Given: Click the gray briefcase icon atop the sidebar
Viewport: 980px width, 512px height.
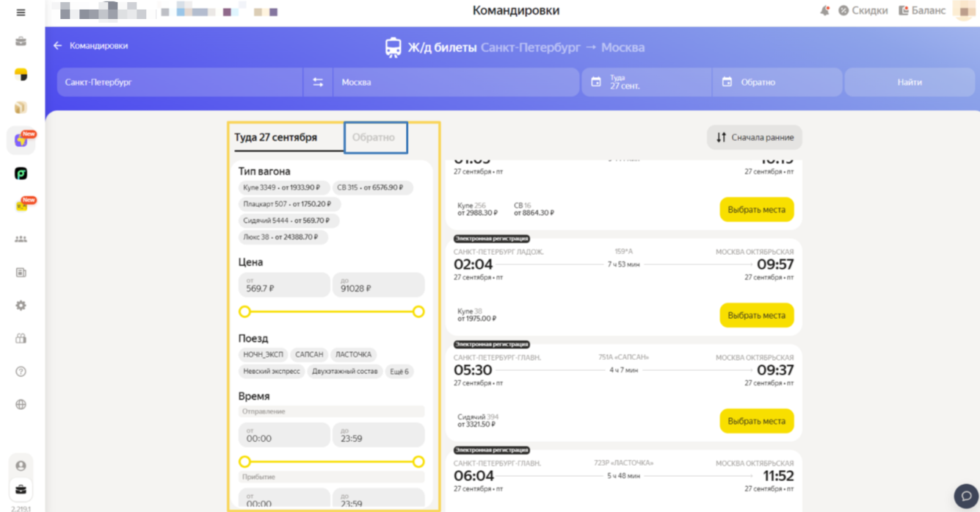Looking at the screenshot, I should click(21, 42).
